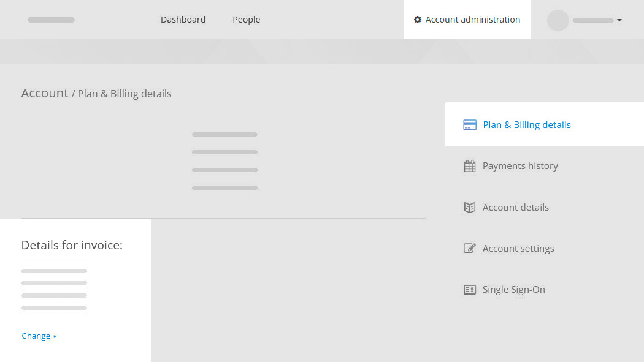Click the user avatar circle in header
The width and height of the screenshot is (644, 362).
558,20
